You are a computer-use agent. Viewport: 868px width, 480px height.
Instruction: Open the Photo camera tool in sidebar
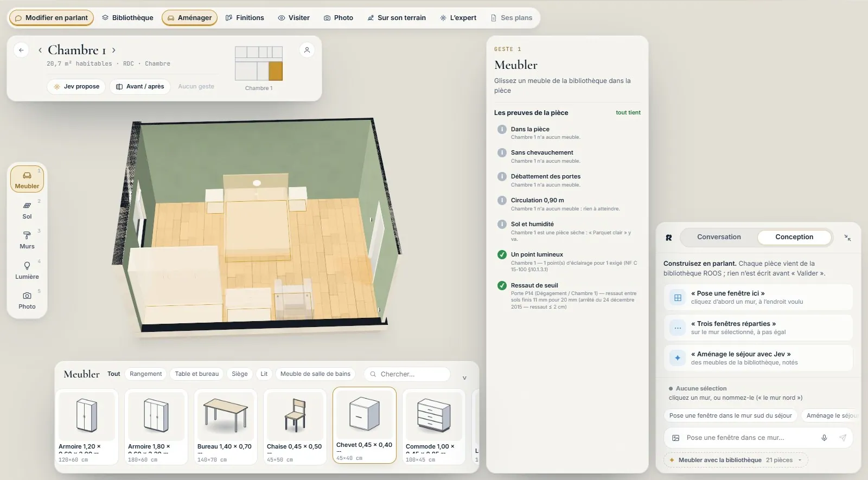27,300
